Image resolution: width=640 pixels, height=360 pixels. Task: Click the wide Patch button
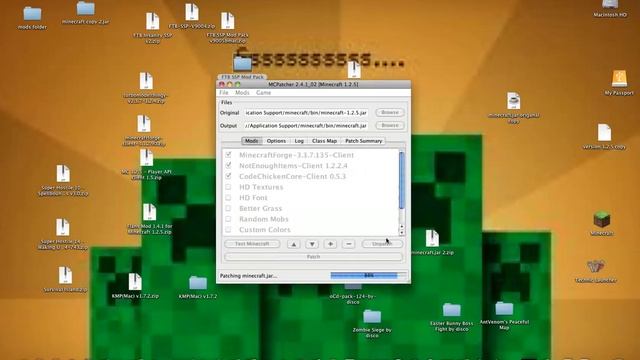[x=313, y=257]
